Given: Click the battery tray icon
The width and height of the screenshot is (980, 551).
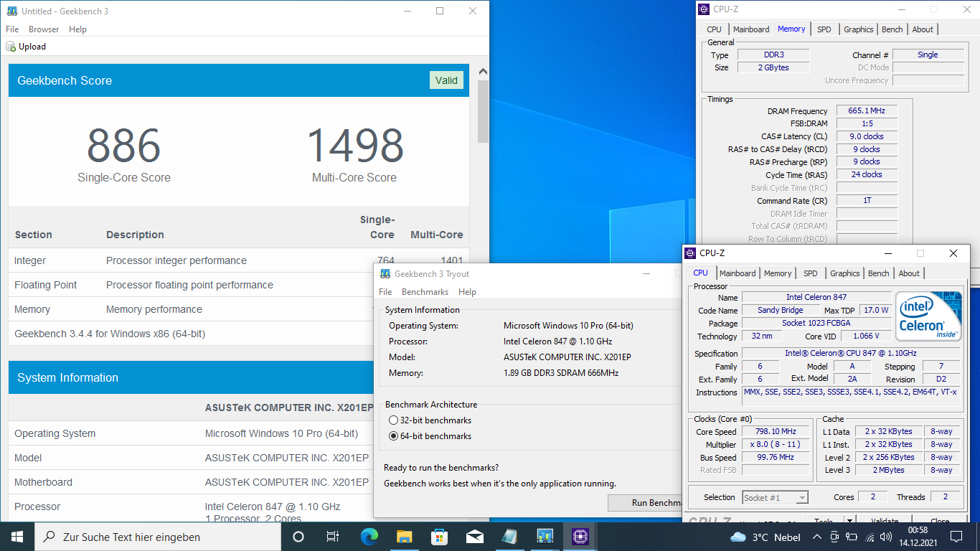Looking at the screenshot, I should click(852, 537).
